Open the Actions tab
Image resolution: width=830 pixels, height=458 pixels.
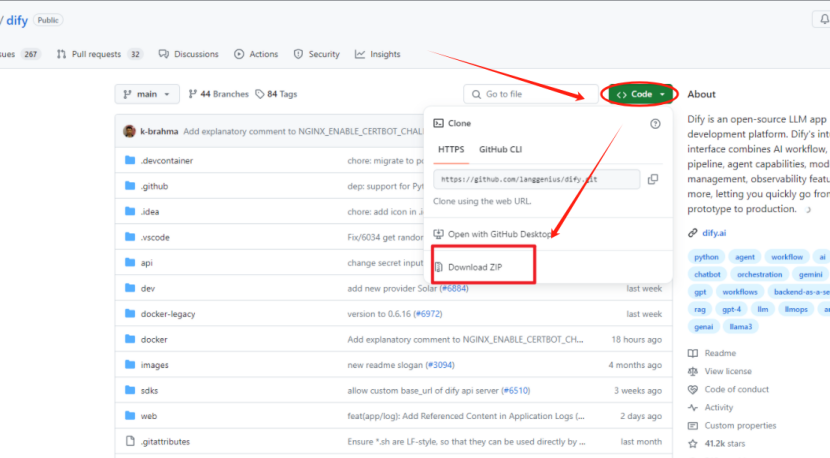pos(256,54)
